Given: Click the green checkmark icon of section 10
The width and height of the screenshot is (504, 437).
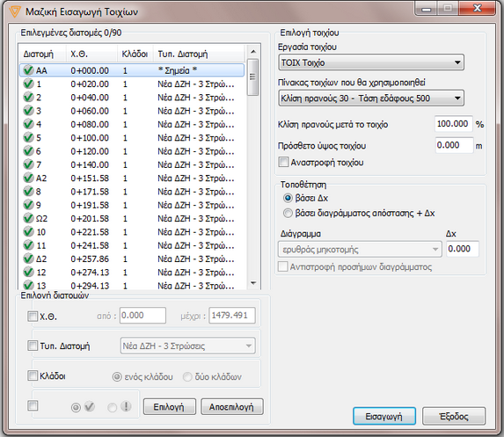Looking at the screenshot, I should tap(28, 231).
